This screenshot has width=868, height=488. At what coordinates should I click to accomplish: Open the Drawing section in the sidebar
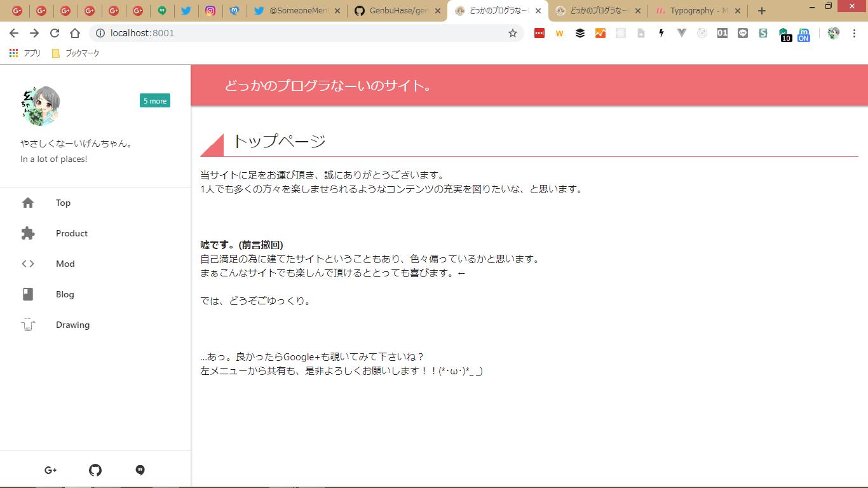95,325
